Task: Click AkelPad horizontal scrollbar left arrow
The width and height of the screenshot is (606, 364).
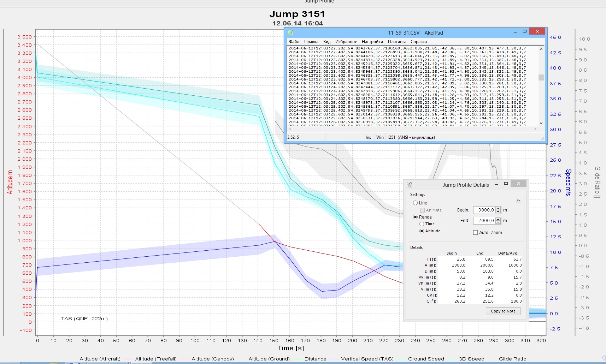Action: (x=289, y=129)
